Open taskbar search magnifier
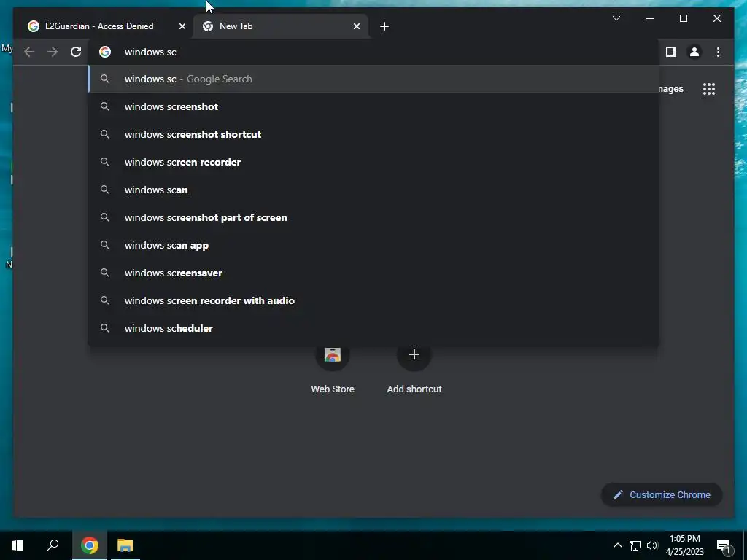Viewport: 747px width, 560px height. pos(53,545)
